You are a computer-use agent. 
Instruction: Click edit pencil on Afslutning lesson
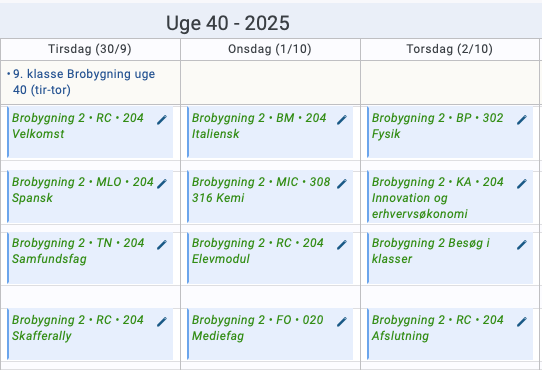(522, 322)
